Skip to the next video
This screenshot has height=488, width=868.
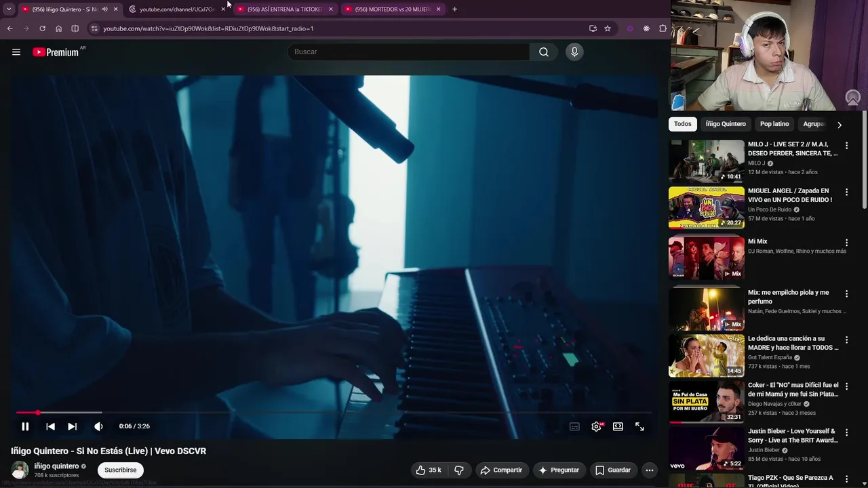click(72, 426)
